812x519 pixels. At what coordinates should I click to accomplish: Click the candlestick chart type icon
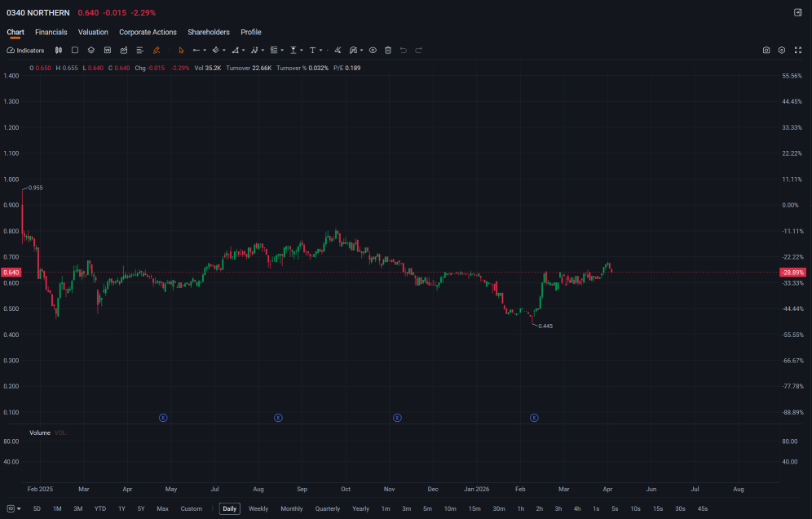point(59,51)
